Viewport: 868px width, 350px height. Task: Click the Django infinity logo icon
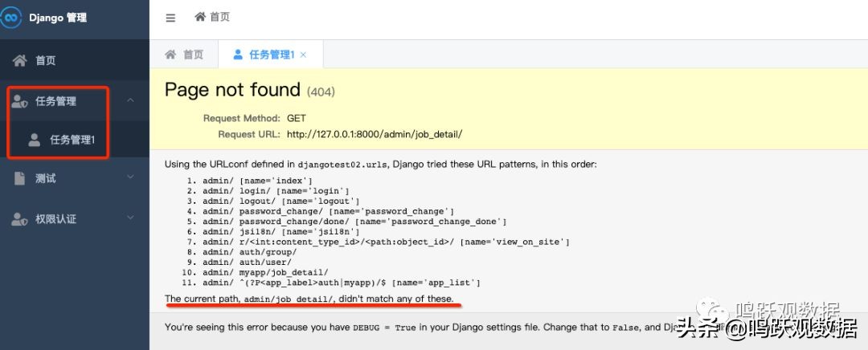[x=11, y=17]
